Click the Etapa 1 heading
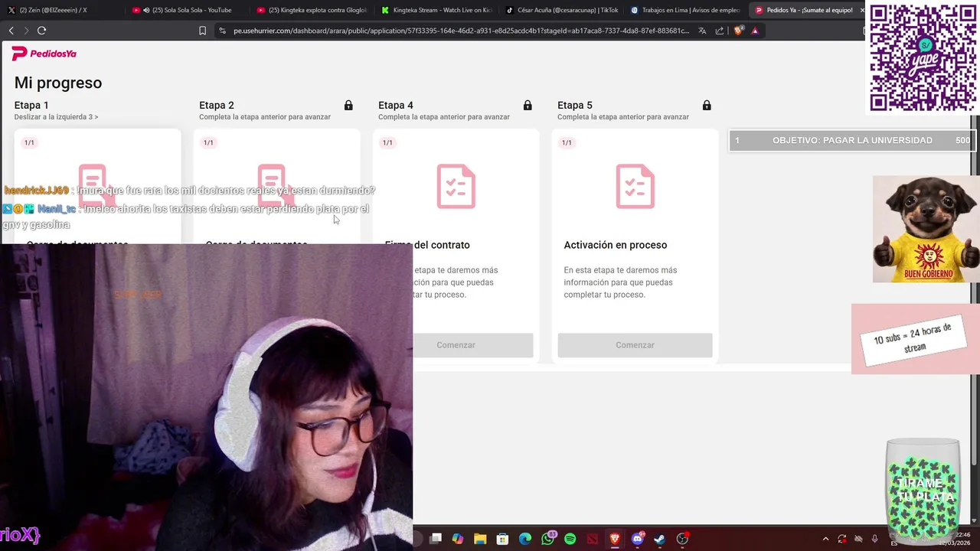Screen dimensions: 980x551 (31, 106)
